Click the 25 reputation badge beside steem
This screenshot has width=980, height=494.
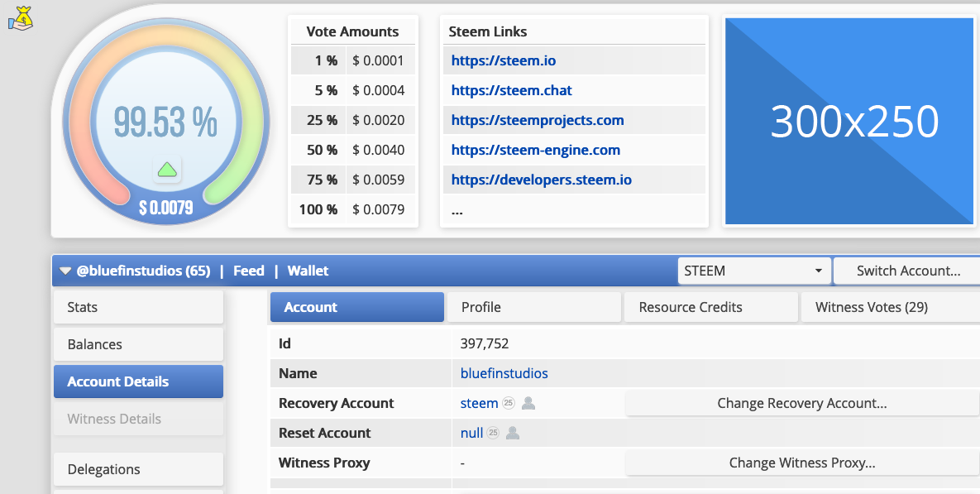[508, 403]
